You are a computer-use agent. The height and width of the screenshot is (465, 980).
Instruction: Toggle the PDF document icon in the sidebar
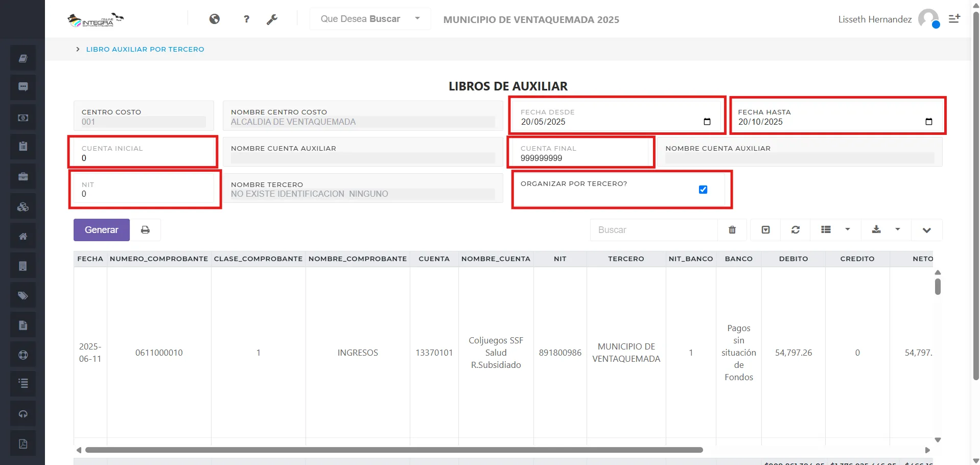tap(22, 443)
